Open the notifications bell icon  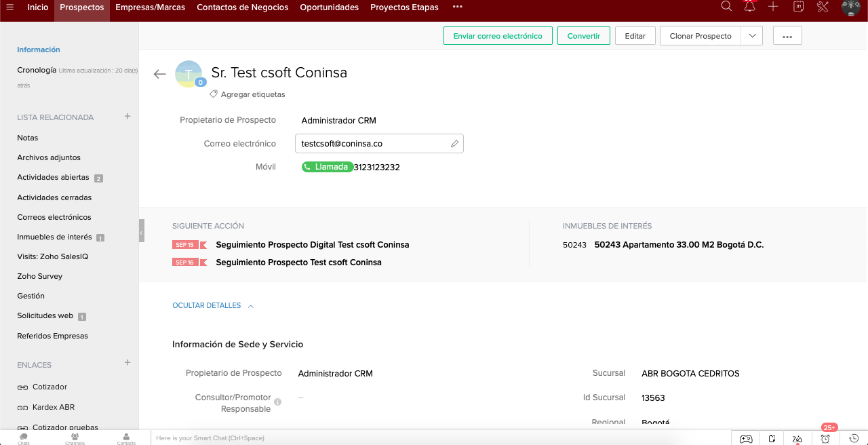point(749,7)
